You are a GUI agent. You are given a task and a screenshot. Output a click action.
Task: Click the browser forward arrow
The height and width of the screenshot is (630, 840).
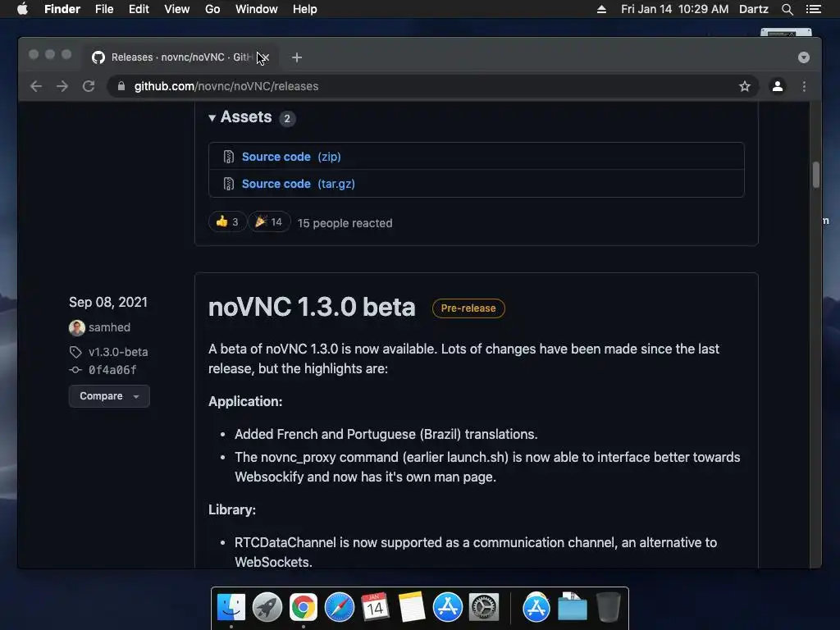(x=62, y=86)
